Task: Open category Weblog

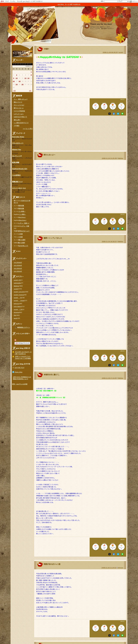Action: coord(16,286)
